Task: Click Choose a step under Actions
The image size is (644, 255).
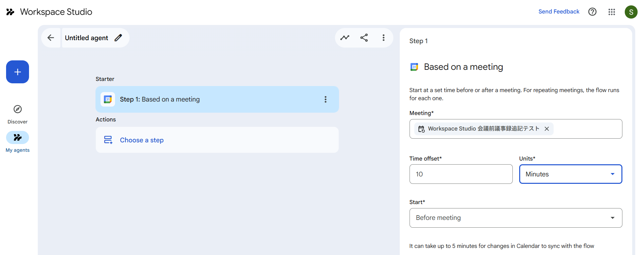Action: pos(142,140)
